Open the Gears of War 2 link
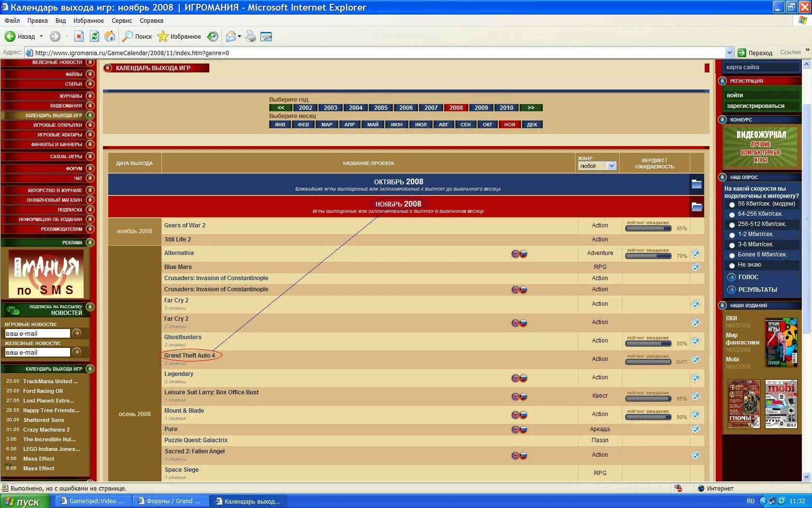 [x=185, y=225]
